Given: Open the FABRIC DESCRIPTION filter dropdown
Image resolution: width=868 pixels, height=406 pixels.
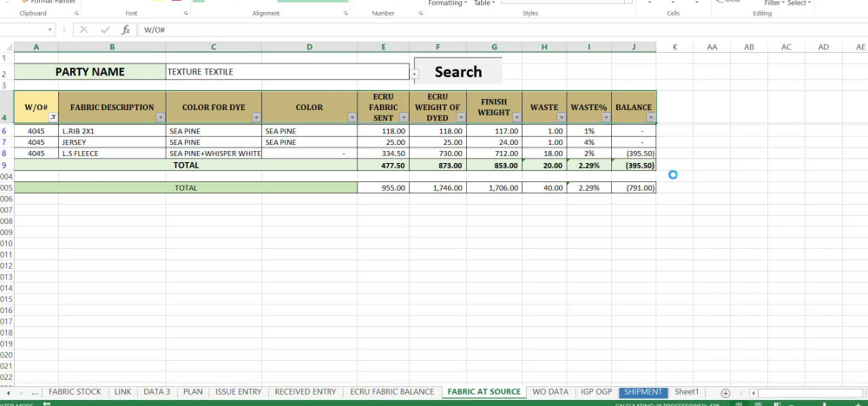Looking at the screenshot, I should point(161,117).
